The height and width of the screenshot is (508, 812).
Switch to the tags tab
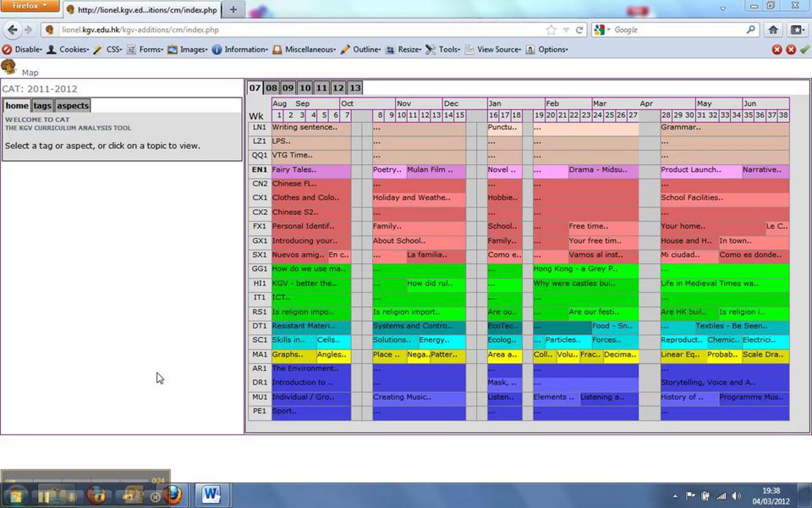pyautogui.click(x=42, y=106)
